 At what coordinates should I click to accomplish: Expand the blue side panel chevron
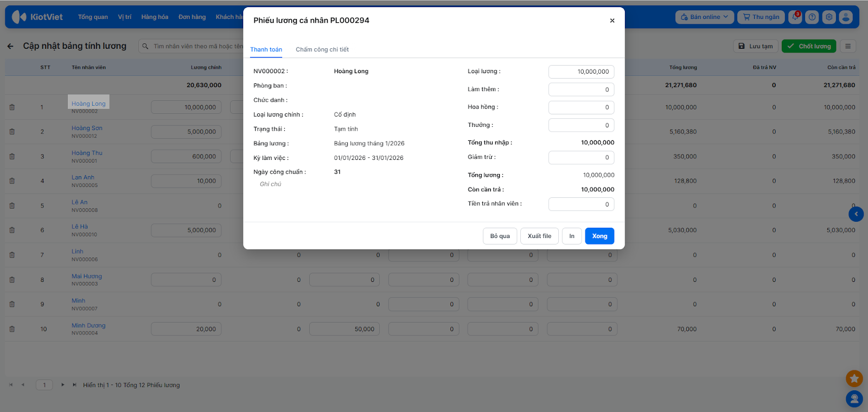click(x=856, y=214)
